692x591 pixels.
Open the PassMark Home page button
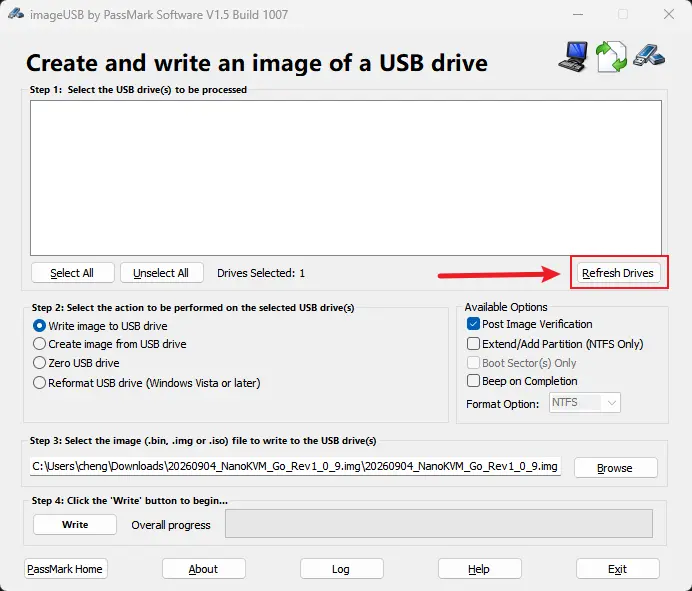(x=65, y=569)
